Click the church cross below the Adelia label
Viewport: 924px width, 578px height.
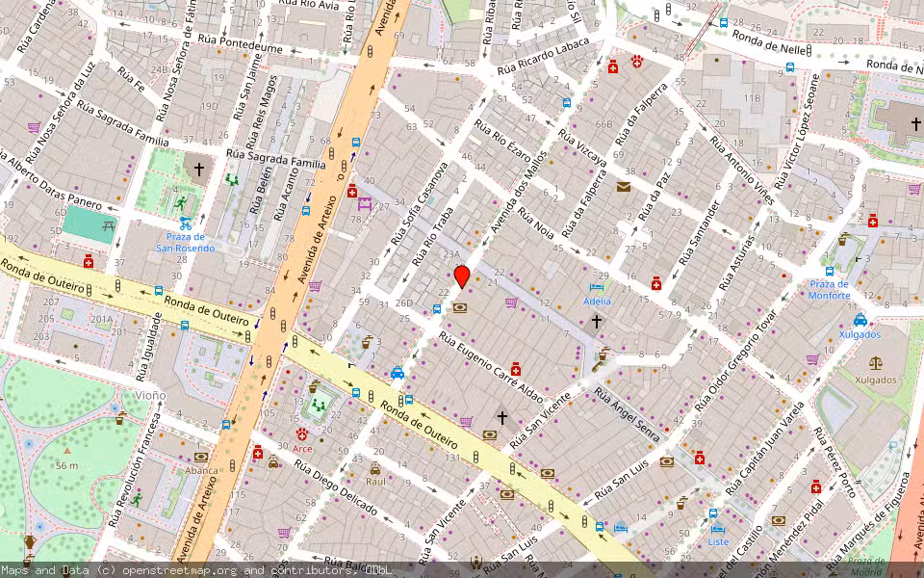(597, 322)
